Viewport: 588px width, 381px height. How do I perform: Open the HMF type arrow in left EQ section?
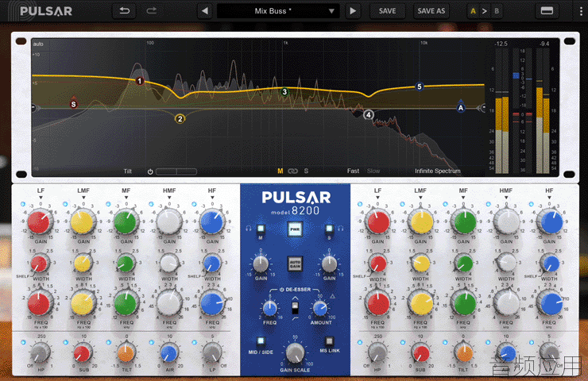[169, 198]
